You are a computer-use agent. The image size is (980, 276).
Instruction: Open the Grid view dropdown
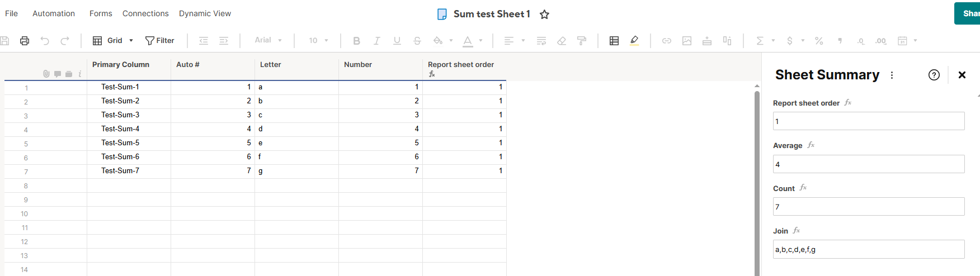pos(113,41)
